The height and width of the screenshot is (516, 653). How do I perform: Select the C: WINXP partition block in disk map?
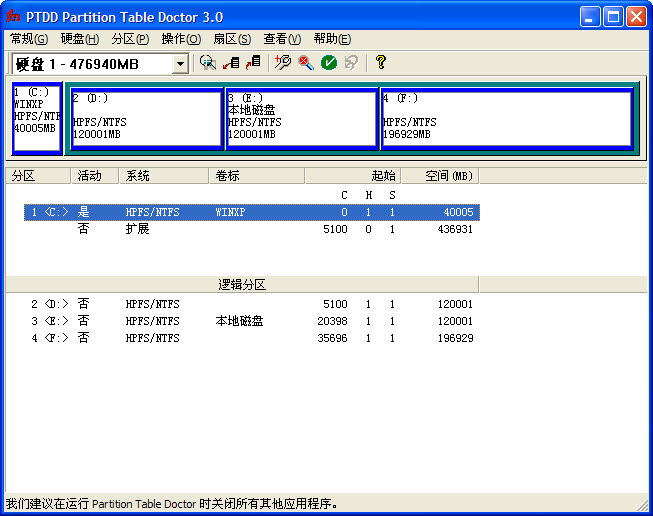pyautogui.click(x=37, y=119)
